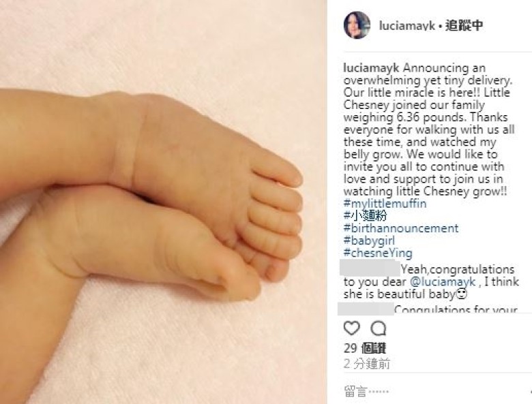Toggle the 追蹤中 following status

point(464,25)
